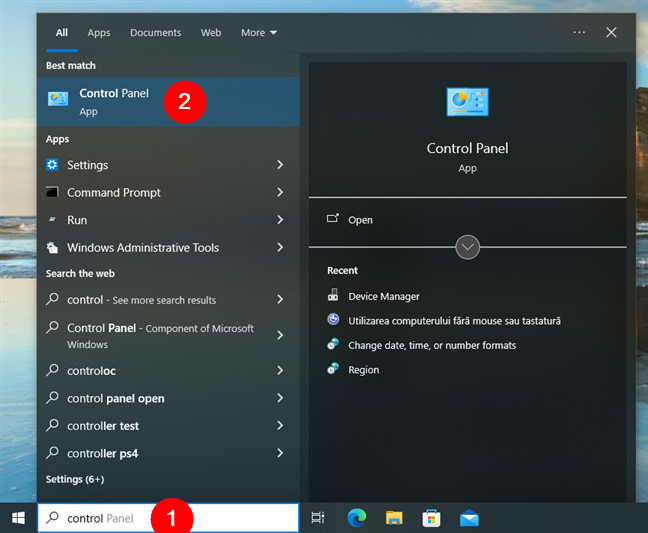Open 'Utilizarea computerului fără mouse sau tastatură'
648x533 pixels.
[454, 321]
